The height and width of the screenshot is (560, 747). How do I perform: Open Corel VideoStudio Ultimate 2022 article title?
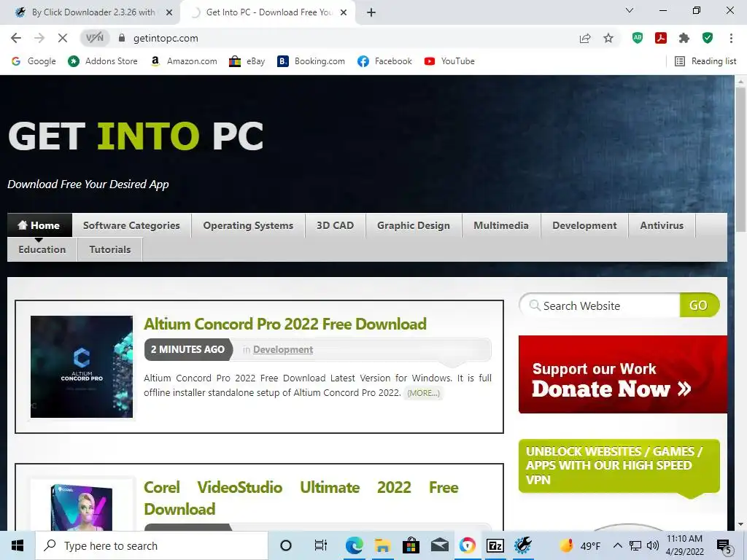click(301, 498)
